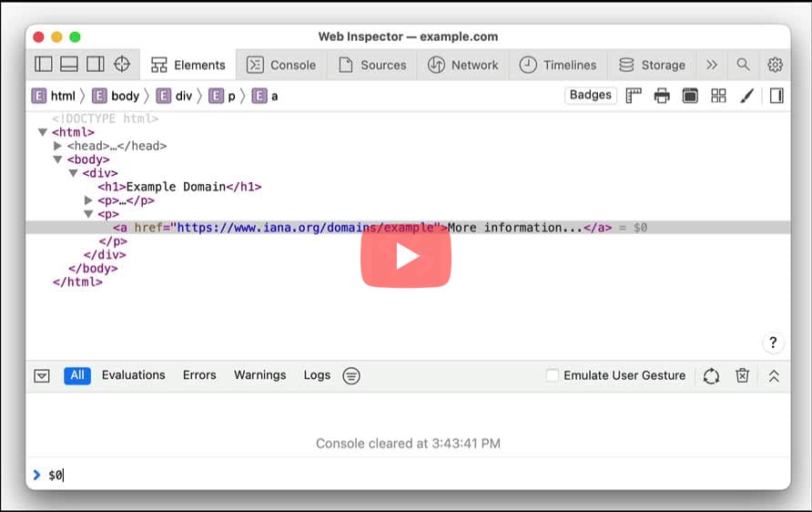
Task: Expand the head node triangle
Action: [57, 146]
